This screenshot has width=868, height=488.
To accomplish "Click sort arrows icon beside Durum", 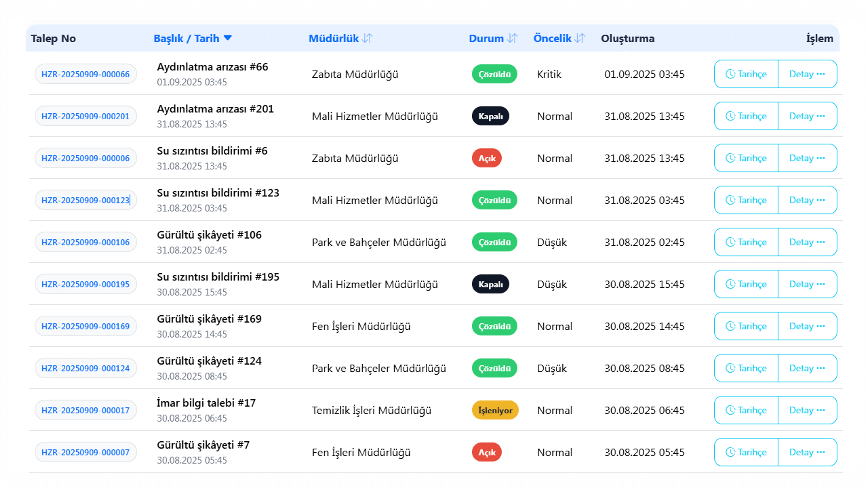I will (512, 38).
